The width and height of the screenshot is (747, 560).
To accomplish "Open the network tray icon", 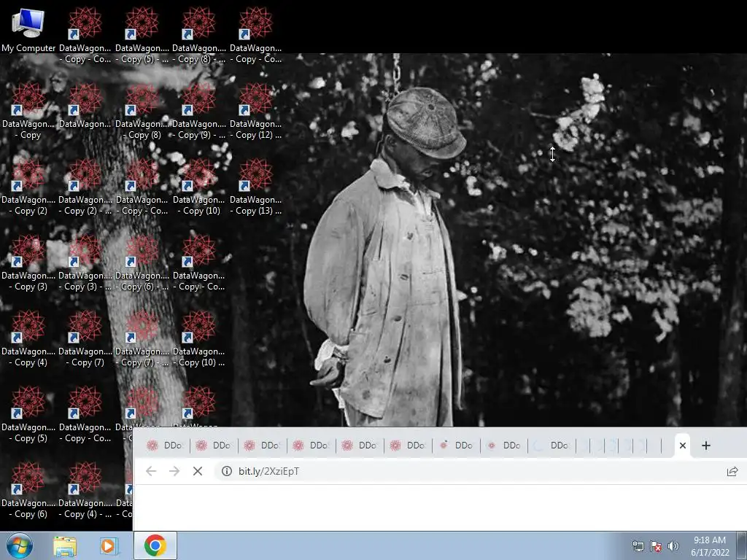I will pos(638,546).
